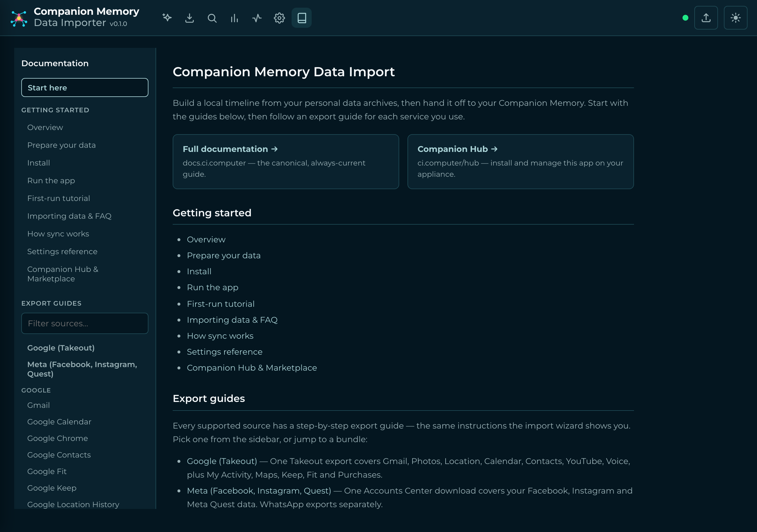Click First-run tutorial link in Getting started list

221,304
